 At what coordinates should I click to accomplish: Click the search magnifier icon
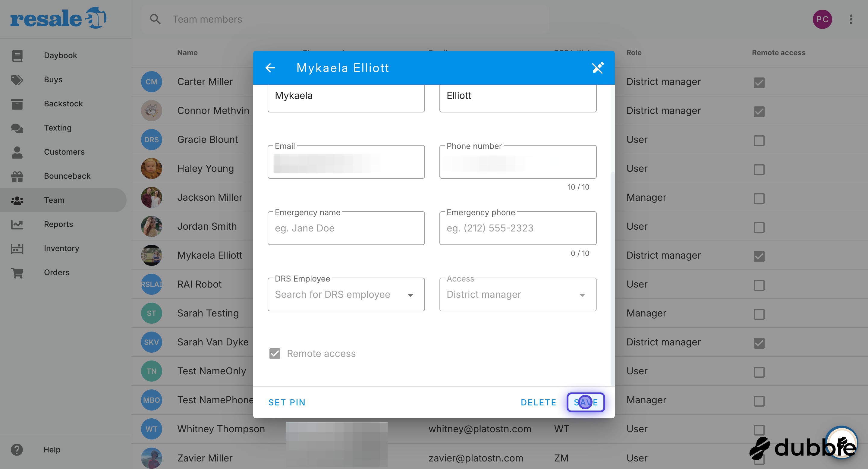[x=155, y=19]
